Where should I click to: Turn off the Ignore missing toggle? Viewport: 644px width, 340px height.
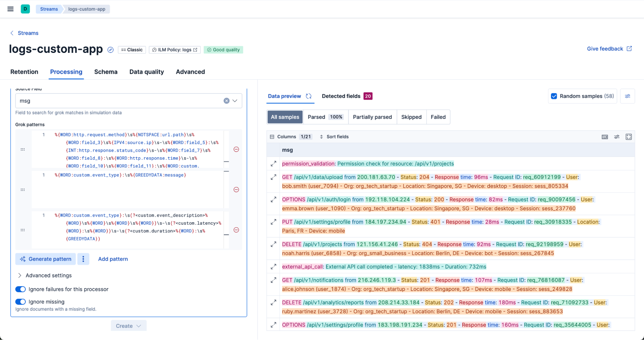20,302
